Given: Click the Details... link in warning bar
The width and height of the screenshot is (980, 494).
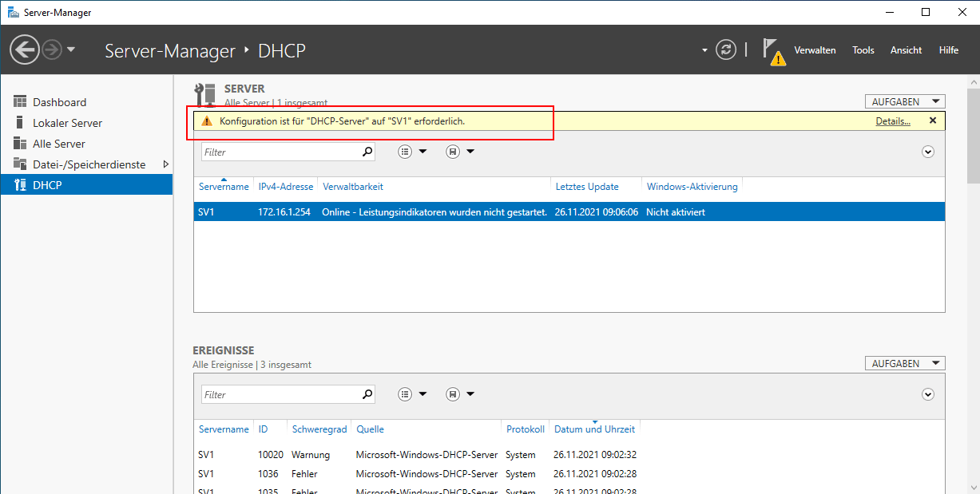Looking at the screenshot, I should [x=892, y=121].
